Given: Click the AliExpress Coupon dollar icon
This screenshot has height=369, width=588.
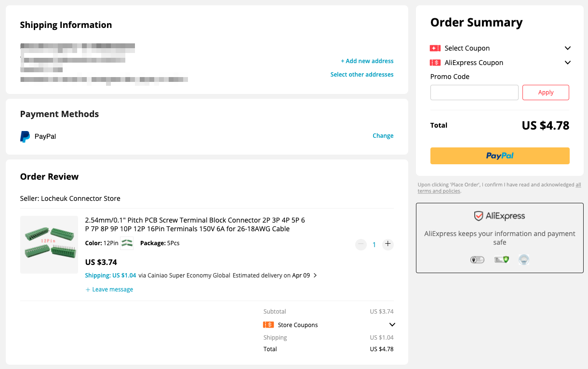Looking at the screenshot, I should click(x=435, y=63).
